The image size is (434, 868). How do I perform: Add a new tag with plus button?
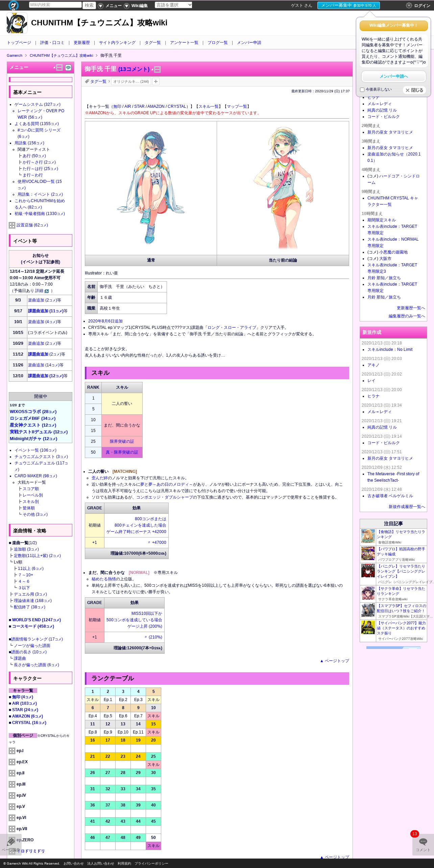click(156, 81)
